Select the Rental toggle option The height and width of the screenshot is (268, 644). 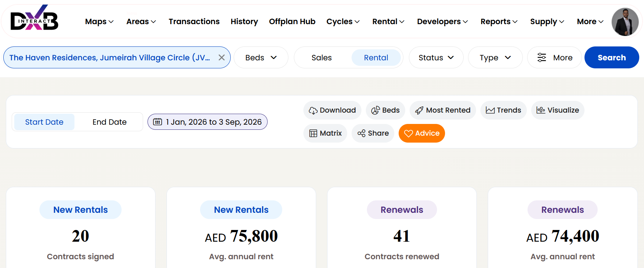coord(376,58)
